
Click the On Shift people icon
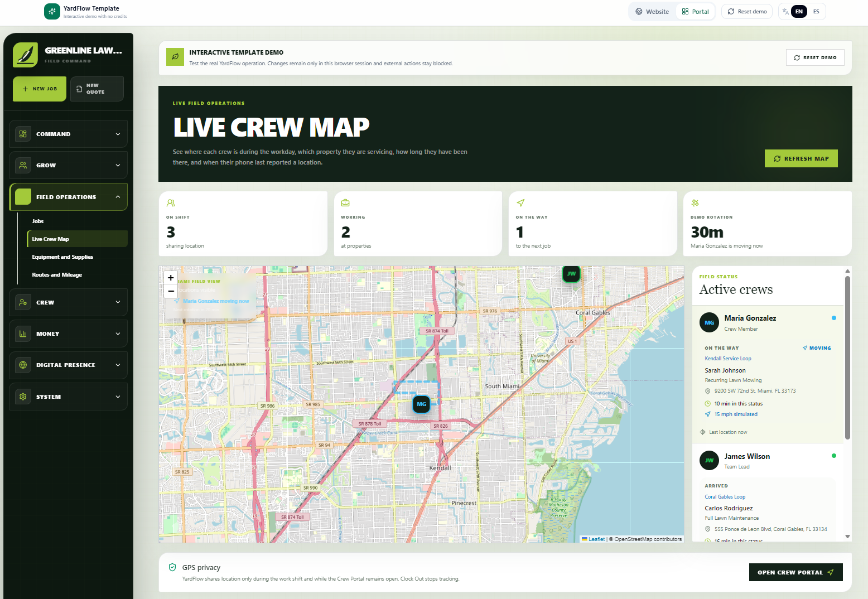pos(171,203)
